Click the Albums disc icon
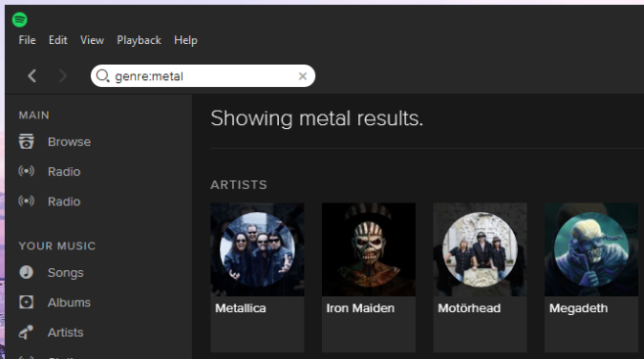This screenshot has width=644, height=359. 26,302
